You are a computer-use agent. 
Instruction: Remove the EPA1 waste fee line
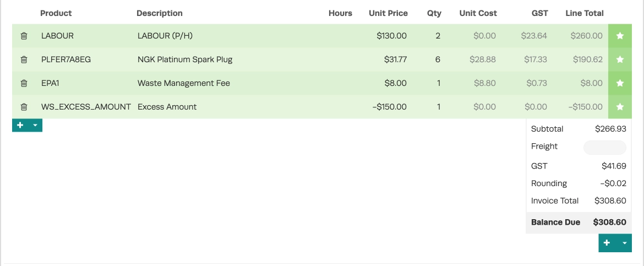click(x=24, y=83)
